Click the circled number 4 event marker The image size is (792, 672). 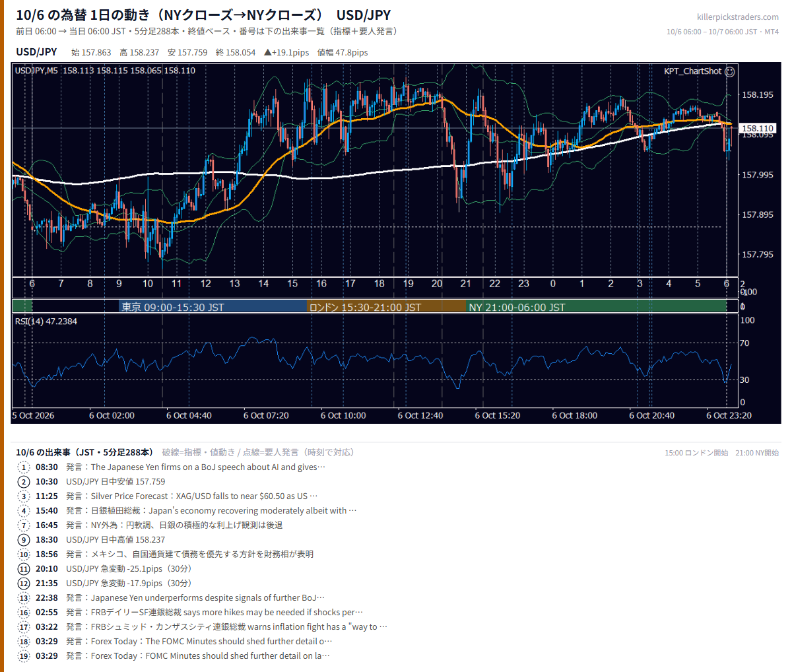click(x=24, y=511)
